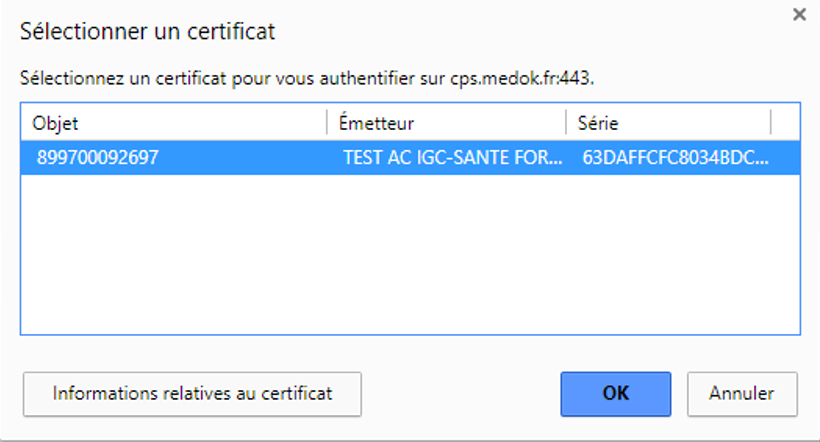Select certificate subject 899700092697
Screen dimensions: 820x442
point(98,157)
